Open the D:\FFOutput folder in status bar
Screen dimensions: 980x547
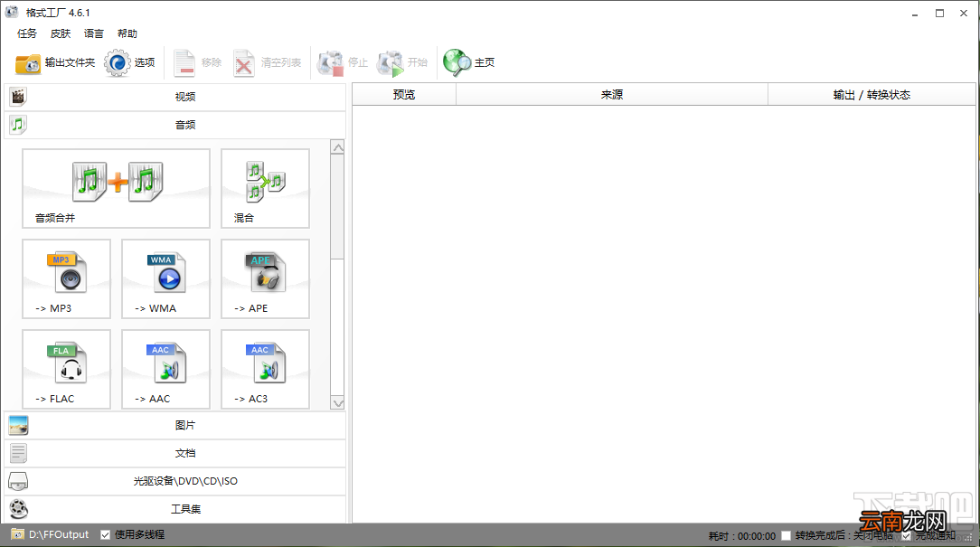pos(50,534)
